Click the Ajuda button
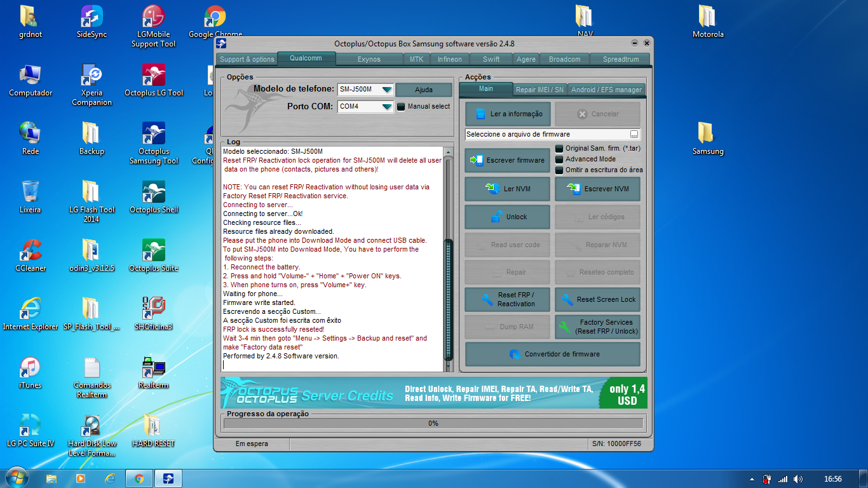868x488 pixels. (x=424, y=90)
